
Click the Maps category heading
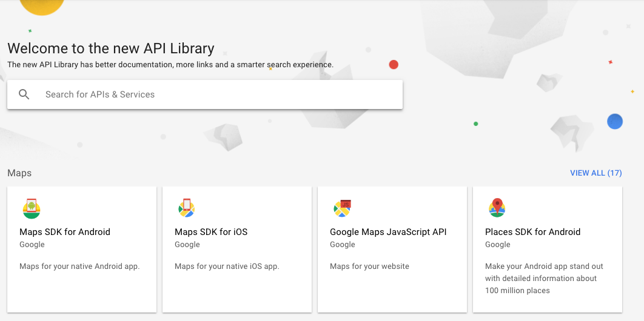coord(19,173)
